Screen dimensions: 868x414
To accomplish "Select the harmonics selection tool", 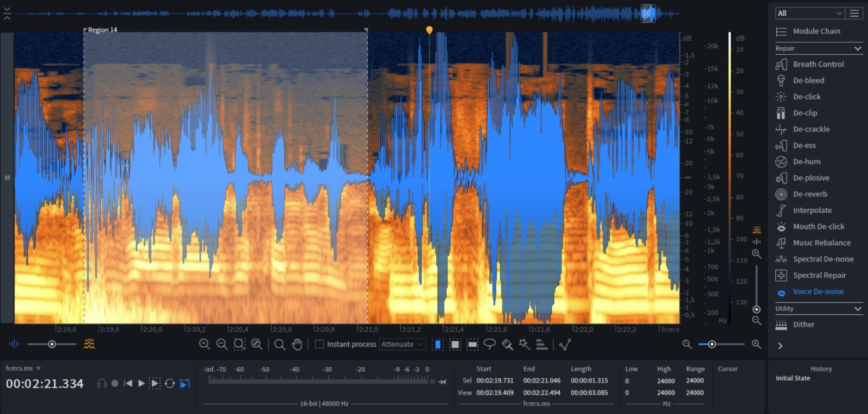I will point(541,344).
